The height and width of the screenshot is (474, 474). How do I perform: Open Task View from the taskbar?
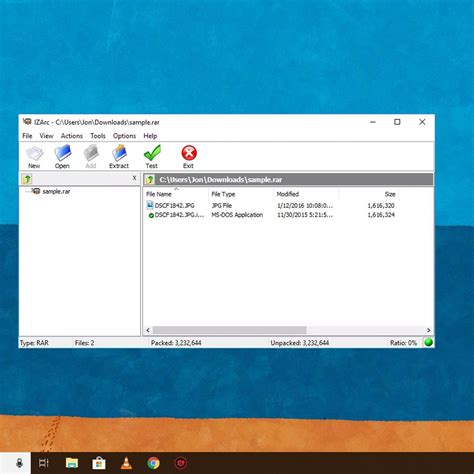coord(44,463)
